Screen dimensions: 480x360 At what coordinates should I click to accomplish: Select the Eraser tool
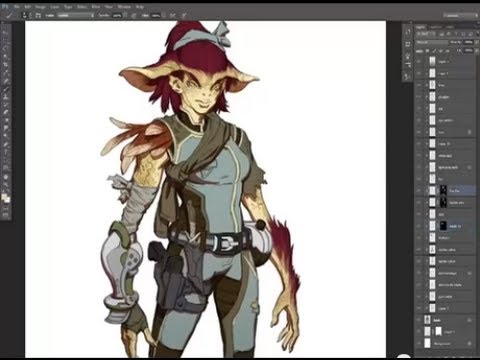click(6, 112)
